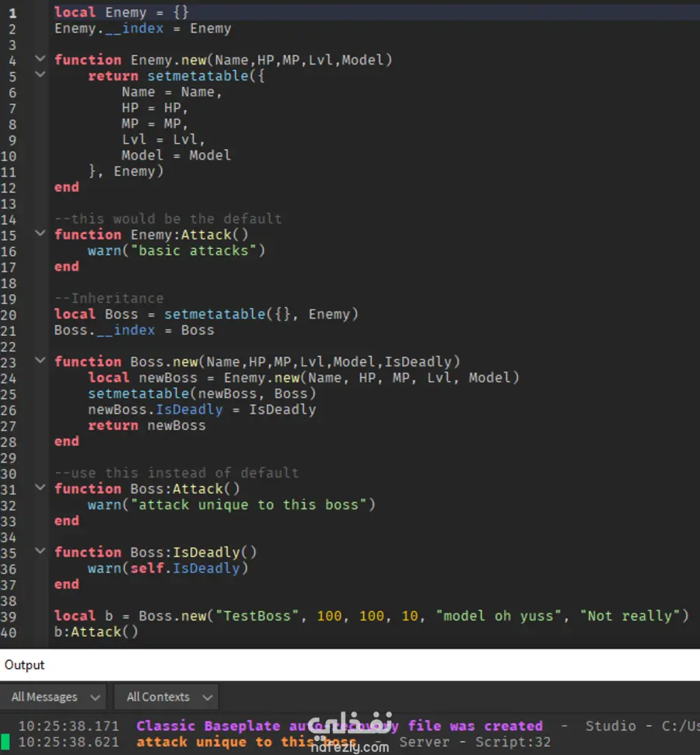
Task: Click warn("attack unique to this boss") line
Action: pos(231,505)
